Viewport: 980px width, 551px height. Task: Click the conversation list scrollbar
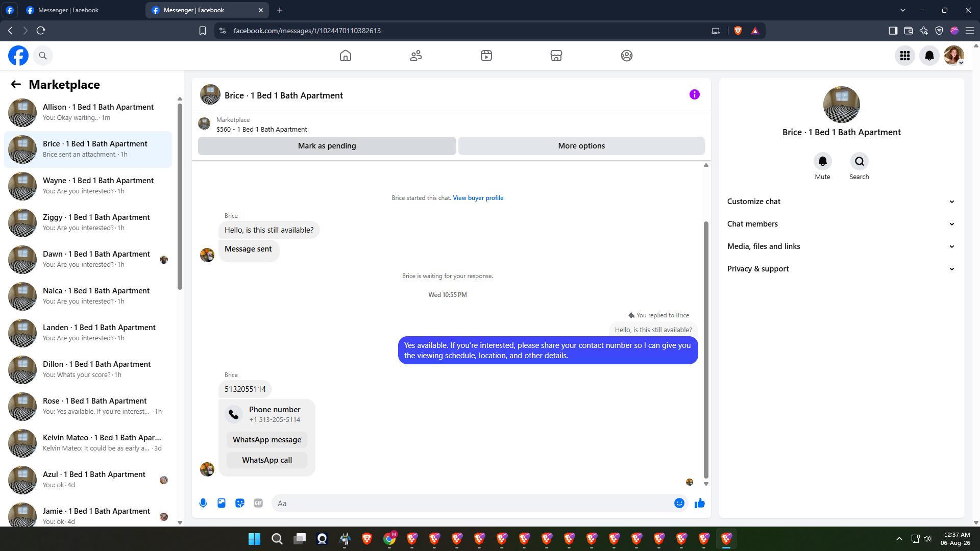pyautogui.click(x=180, y=196)
